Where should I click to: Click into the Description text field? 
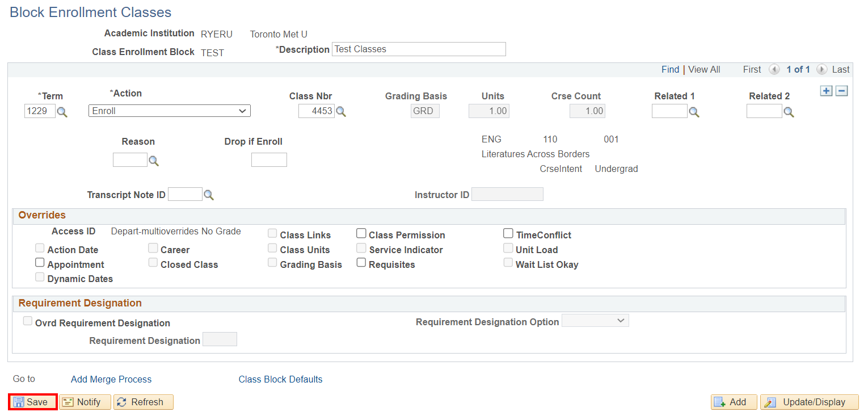coord(418,49)
